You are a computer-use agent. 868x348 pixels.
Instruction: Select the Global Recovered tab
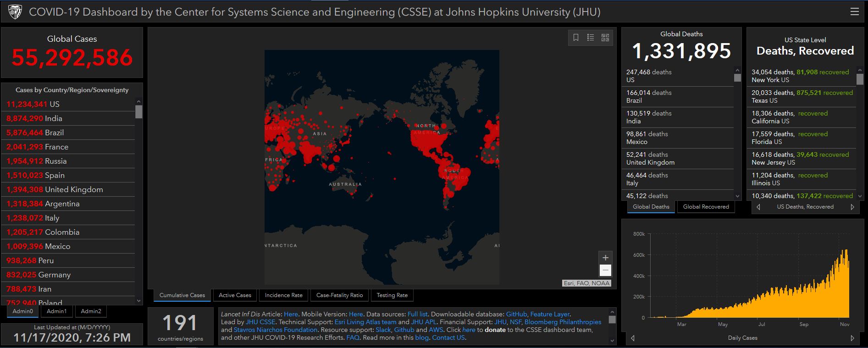tap(706, 207)
